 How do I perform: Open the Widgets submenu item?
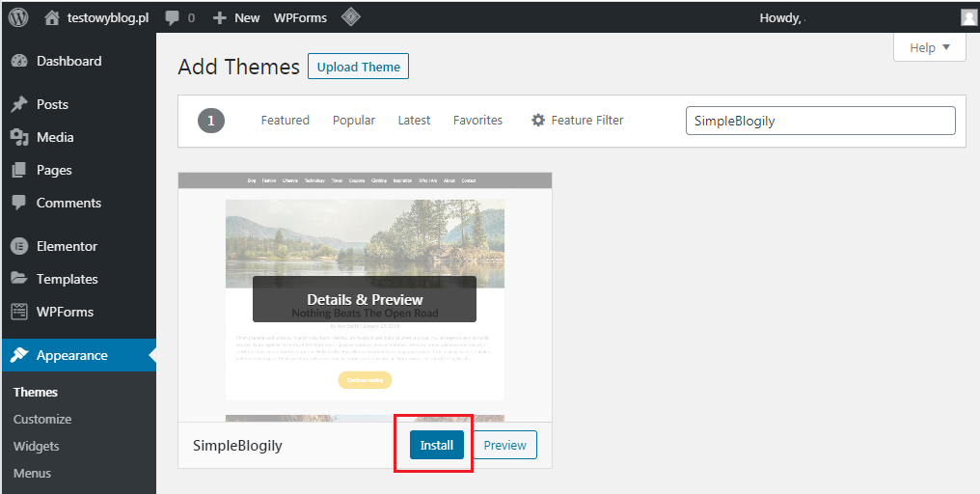37,446
